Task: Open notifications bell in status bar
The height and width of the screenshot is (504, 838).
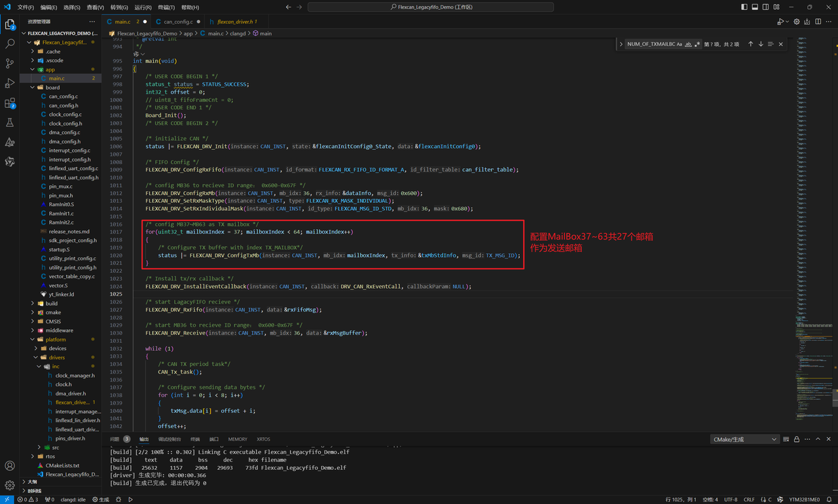Action: [x=830, y=499]
